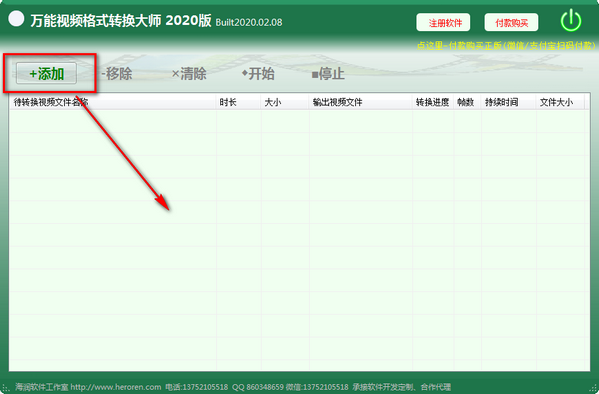The image size is (599, 394).
Task: Click the white round icon beside title
Action: coord(16,19)
